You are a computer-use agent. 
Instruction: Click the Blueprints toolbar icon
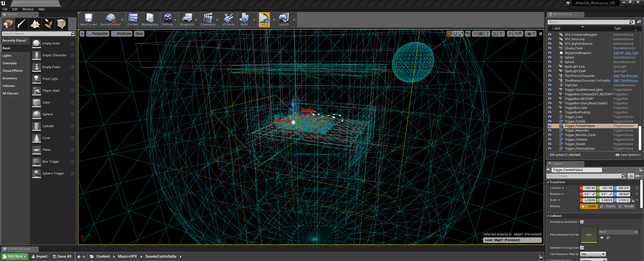[187, 20]
